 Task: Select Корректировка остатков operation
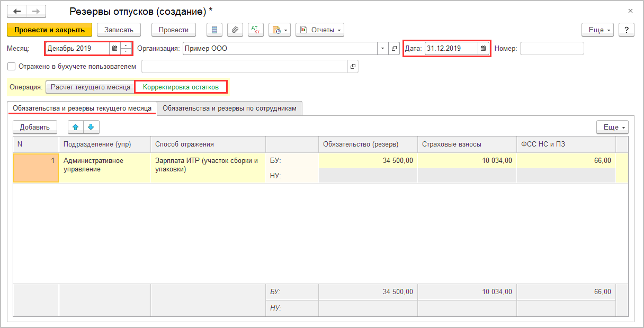(181, 87)
